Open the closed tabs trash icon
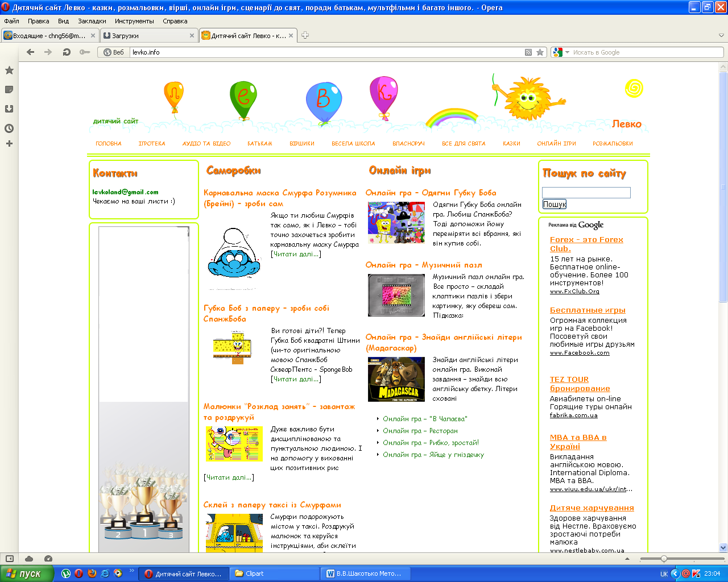 721,35
